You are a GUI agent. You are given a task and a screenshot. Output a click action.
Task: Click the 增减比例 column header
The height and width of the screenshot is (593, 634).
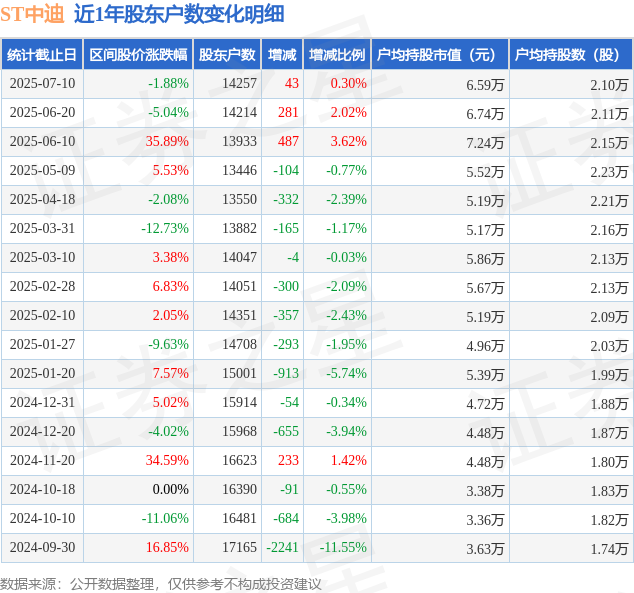[x=337, y=55]
